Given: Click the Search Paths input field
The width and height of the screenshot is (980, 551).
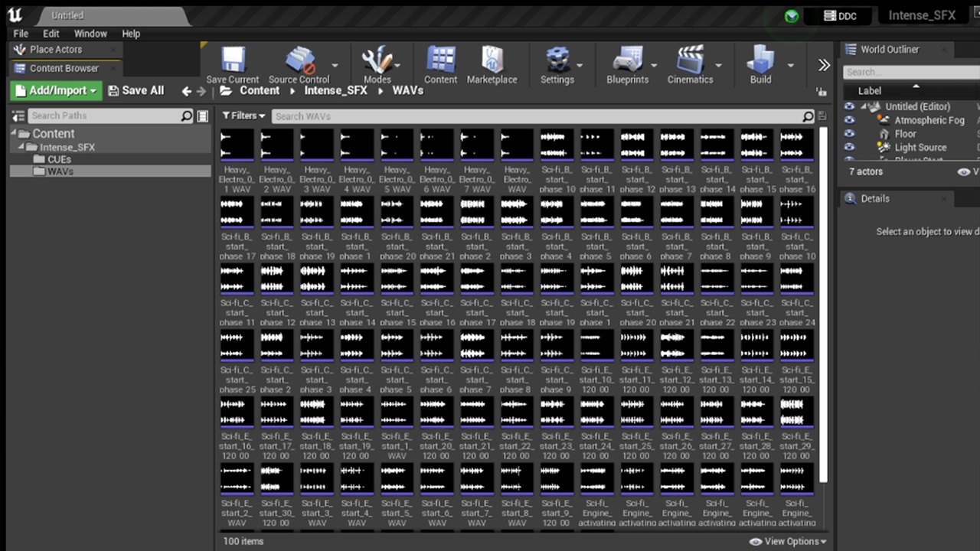Looking at the screenshot, I should click(x=103, y=116).
